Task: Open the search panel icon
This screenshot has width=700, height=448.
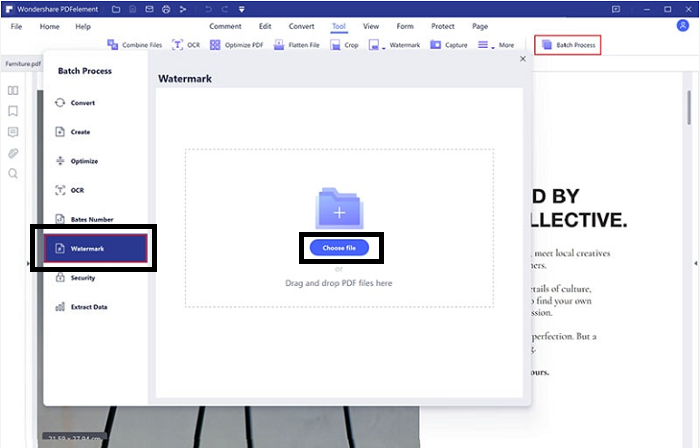Action: 13,174
